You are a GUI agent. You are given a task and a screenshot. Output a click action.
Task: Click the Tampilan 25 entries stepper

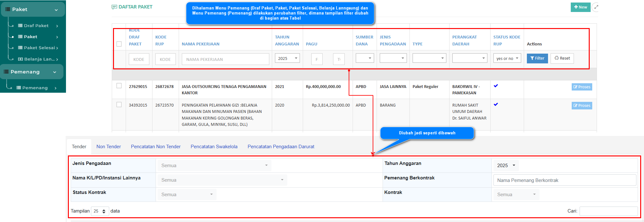[x=100, y=211]
